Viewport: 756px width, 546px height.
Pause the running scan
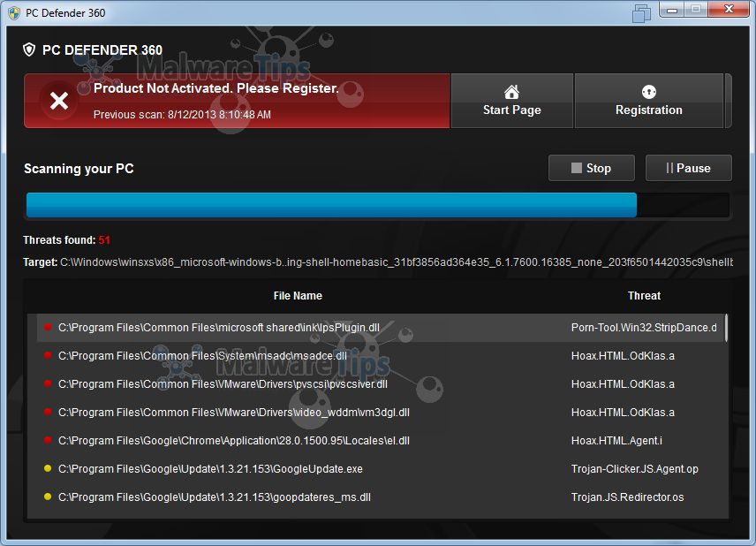tap(689, 168)
